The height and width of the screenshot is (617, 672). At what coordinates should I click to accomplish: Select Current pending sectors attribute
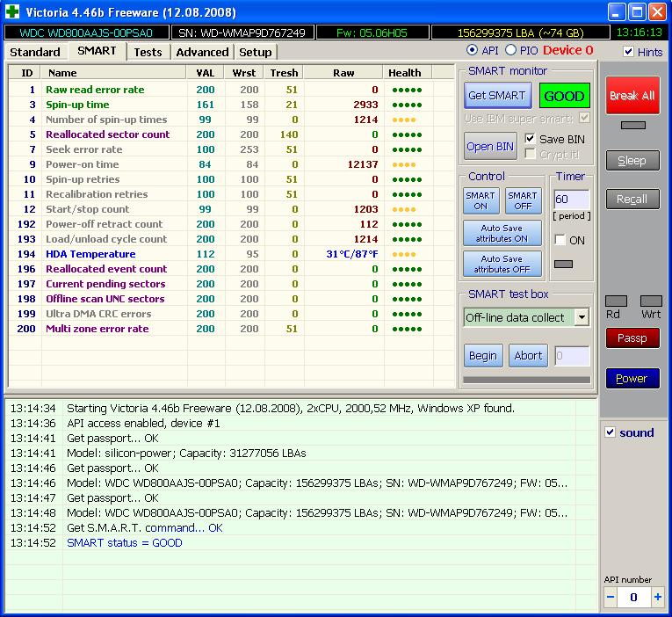coord(230,284)
